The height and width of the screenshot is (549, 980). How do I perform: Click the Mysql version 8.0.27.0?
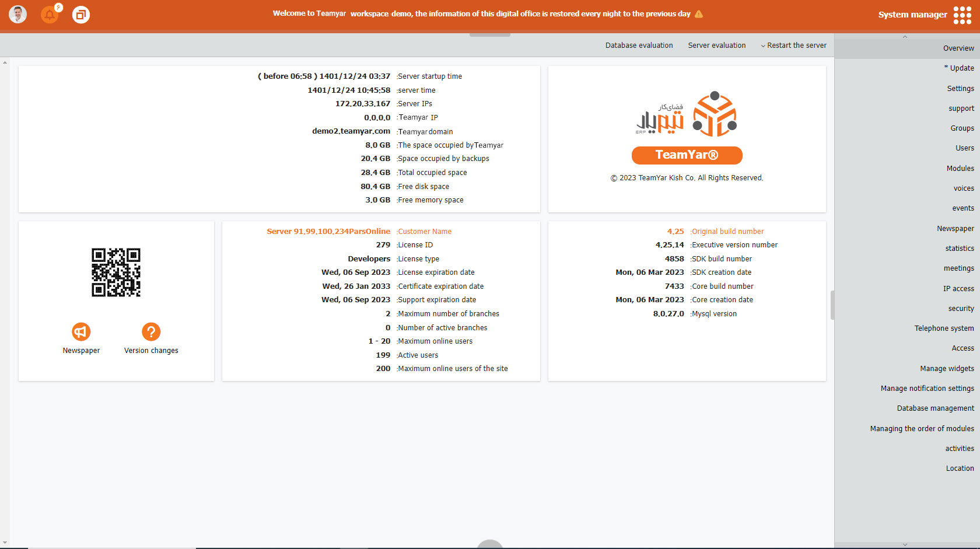click(x=668, y=314)
